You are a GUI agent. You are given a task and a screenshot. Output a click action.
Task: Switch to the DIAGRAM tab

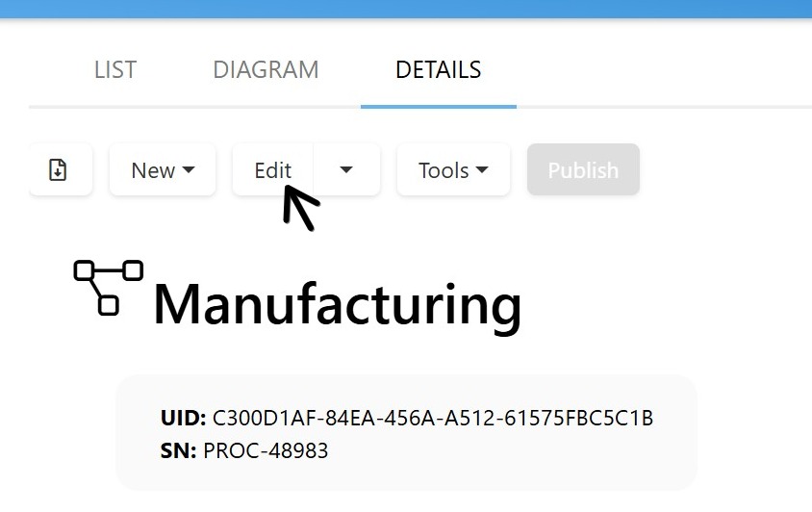coord(266,70)
